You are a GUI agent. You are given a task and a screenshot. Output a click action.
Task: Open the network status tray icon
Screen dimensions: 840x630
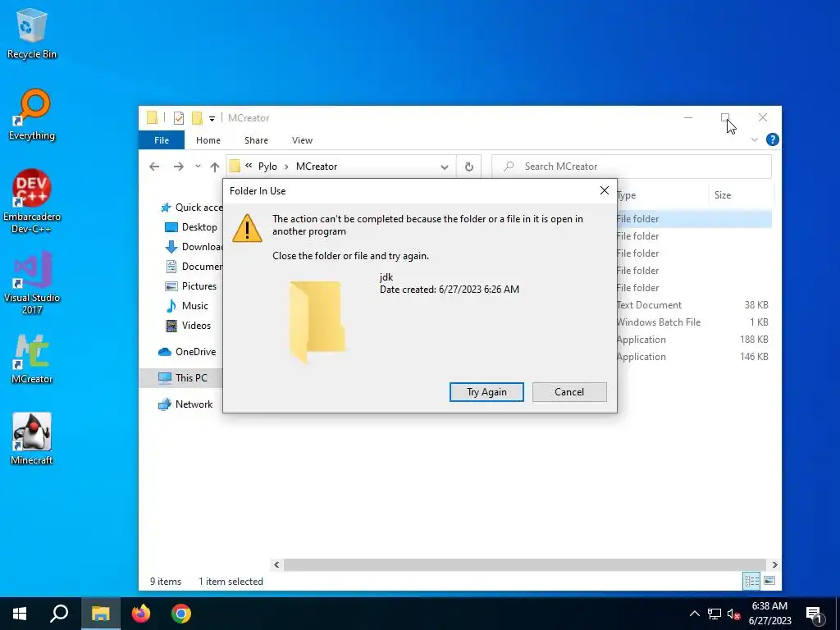point(714,614)
